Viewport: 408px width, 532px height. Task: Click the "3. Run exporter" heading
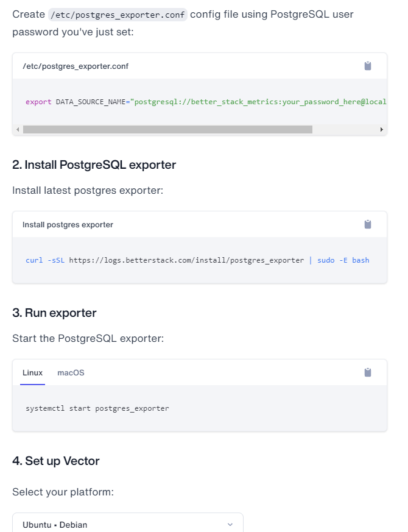tap(55, 313)
